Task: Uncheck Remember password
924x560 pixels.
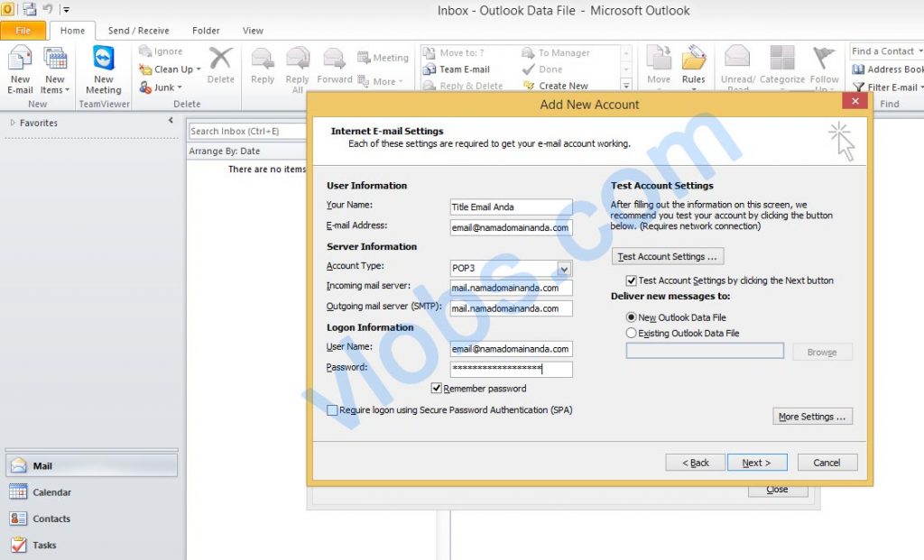Action: pos(437,388)
